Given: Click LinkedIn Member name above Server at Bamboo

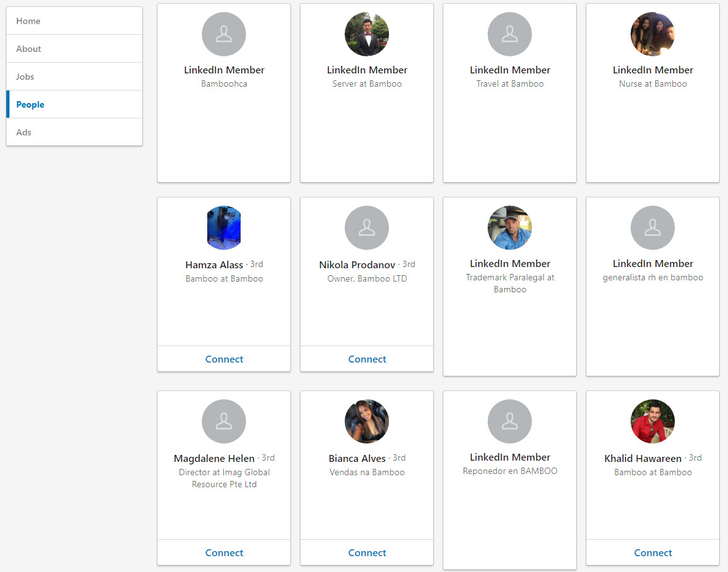Looking at the screenshot, I should (x=367, y=70).
